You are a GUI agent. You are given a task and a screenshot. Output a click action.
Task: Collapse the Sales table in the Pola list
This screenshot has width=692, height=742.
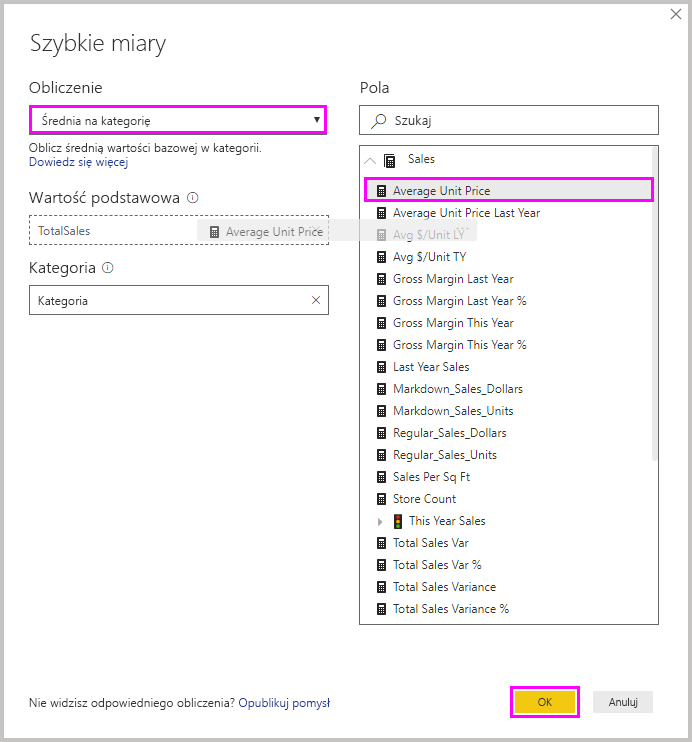370,161
